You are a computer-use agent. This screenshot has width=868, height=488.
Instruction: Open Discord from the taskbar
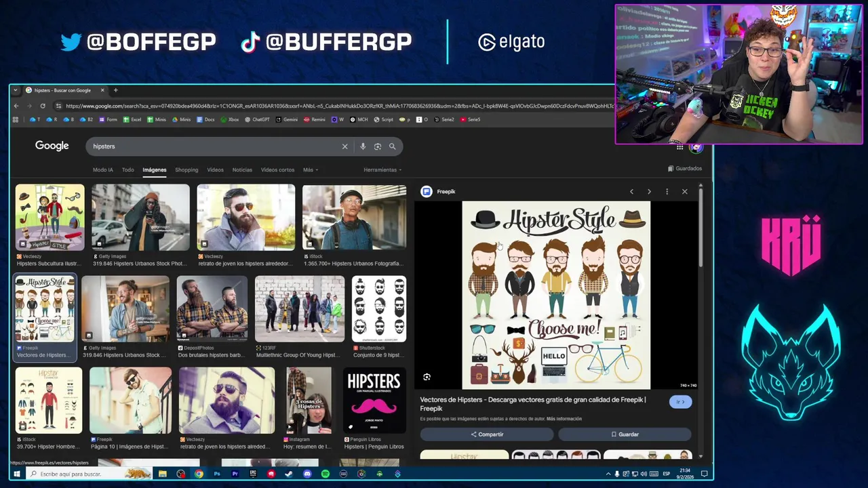click(x=307, y=474)
